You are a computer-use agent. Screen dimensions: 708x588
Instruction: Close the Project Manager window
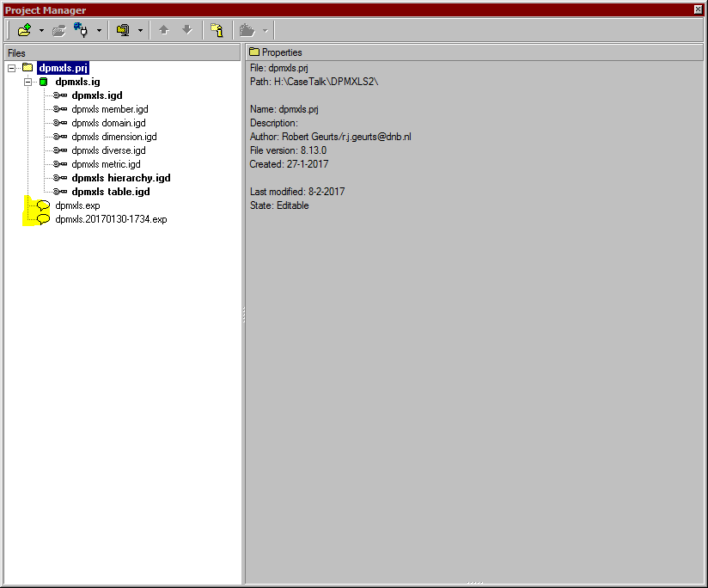point(699,9)
